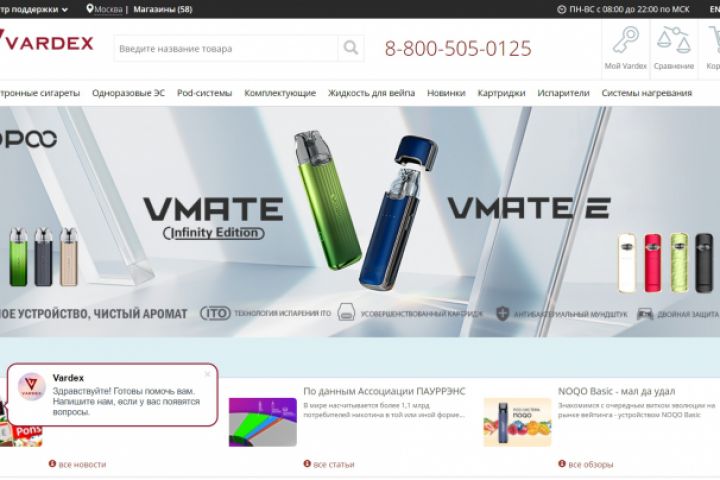Image resolution: width=720 pixels, height=480 pixels.
Task: Click the VMATE Infinity Edition banner title
Action: [x=214, y=218]
